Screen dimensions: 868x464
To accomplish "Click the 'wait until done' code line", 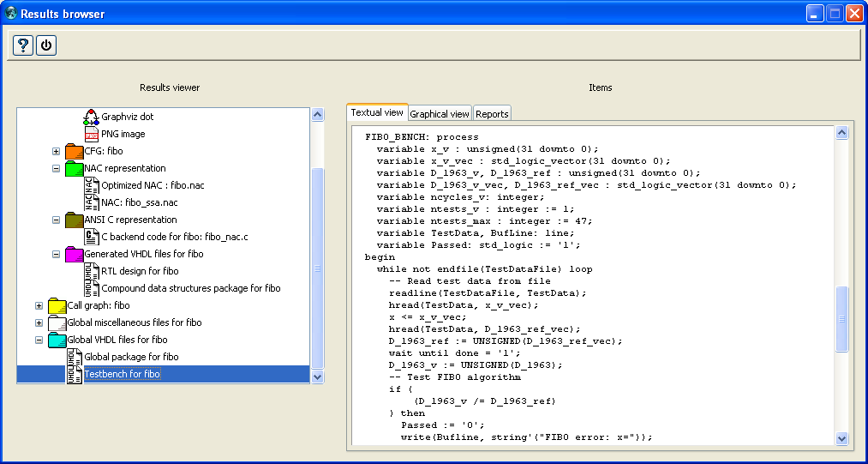I will point(454,353).
